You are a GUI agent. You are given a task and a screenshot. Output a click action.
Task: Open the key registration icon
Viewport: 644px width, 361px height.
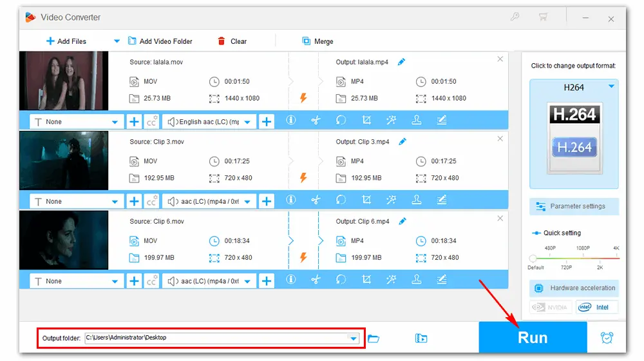515,17
